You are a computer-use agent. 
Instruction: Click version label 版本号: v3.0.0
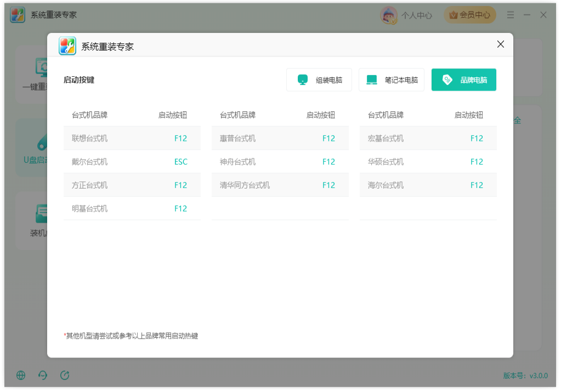525,376
